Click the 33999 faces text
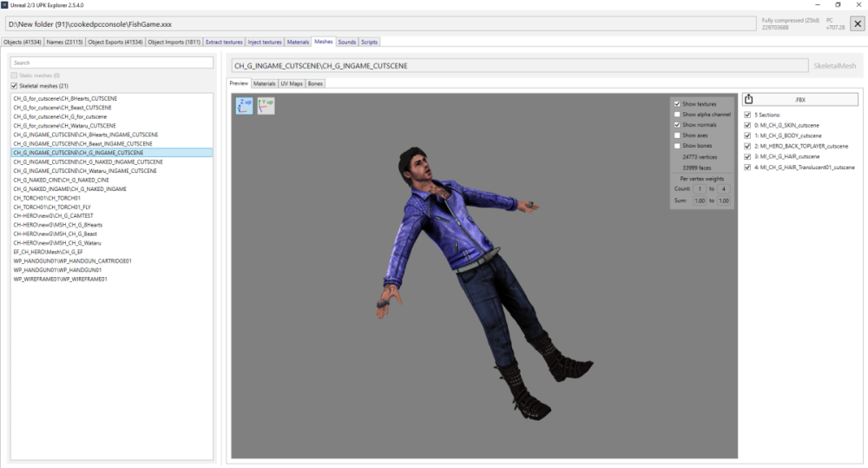Viewport: 868px width, 468px height. [x=696, y=168]
